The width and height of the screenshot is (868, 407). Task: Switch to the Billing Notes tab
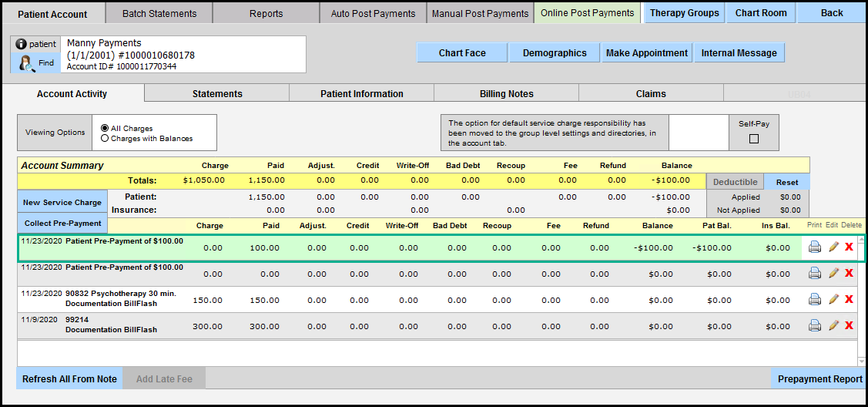coord(506,94)
